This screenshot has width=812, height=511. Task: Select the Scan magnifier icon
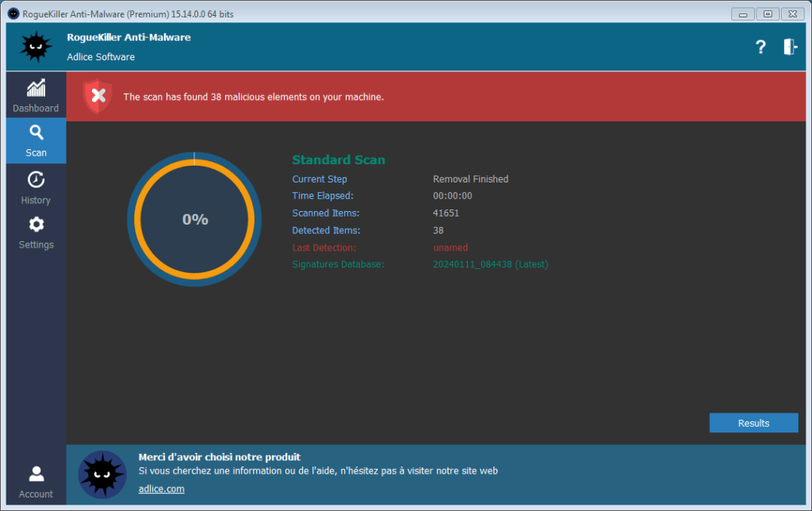tap(36, 133)
